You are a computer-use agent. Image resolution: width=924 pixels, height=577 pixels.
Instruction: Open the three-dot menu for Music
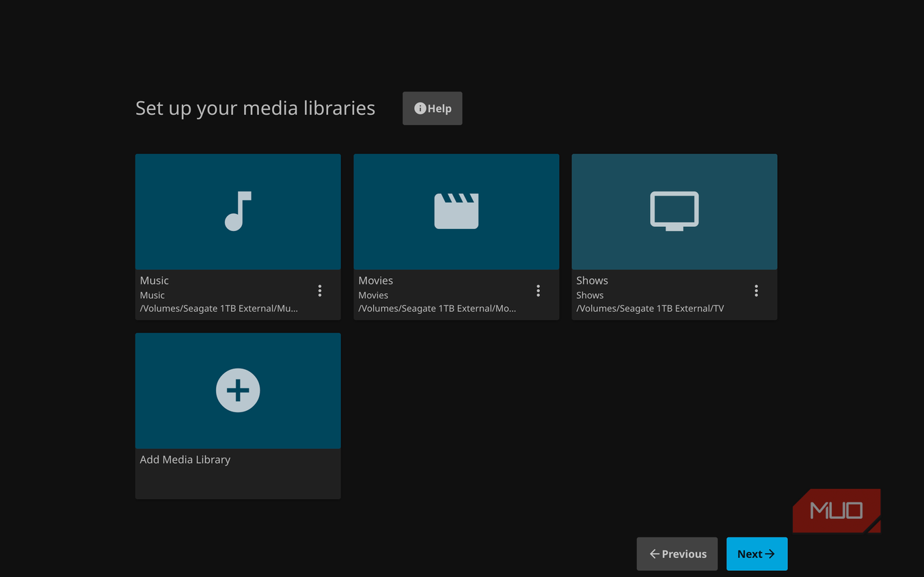click(320, 291)
